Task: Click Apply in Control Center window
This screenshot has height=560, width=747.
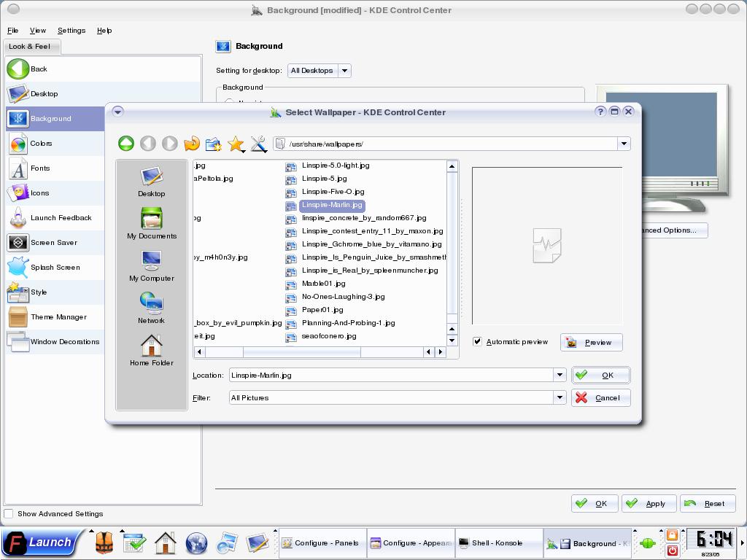Action: [x=649, y=503]
